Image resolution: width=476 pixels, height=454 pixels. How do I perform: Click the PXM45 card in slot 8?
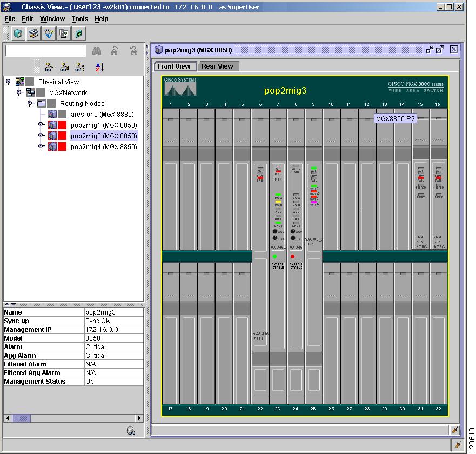tap(296, 257)
